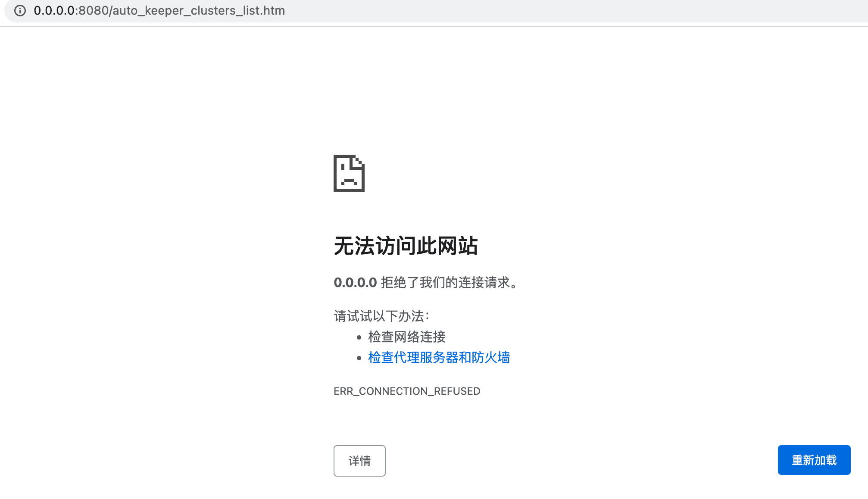Image resolution: width=868 pixels, height=499 pixels.
Task: Open the proxy and firewall help link
Action: 438,358
